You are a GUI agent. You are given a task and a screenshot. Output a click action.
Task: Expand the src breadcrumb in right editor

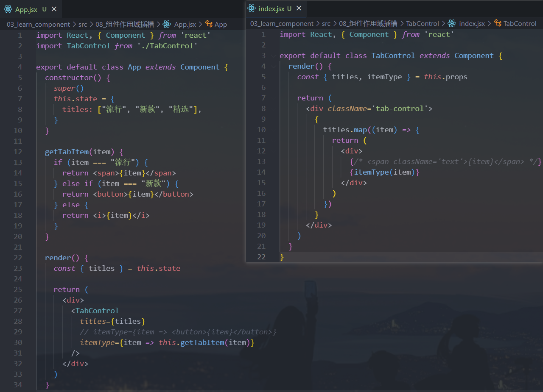pos(326,24)
